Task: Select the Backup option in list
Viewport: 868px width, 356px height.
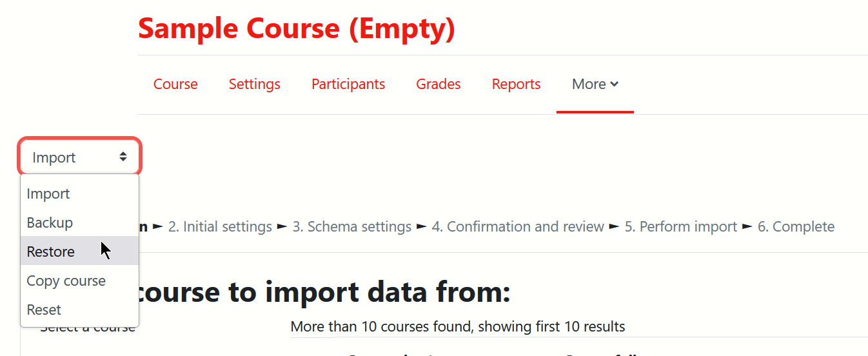Action: [x=80, y=222]
